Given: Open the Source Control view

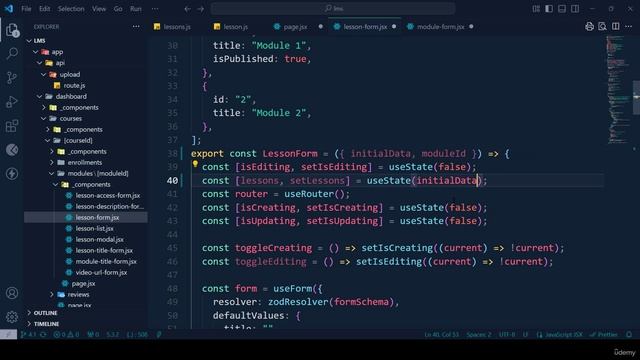Looking at the screenshot, I should pyautogui.click(x=12, y=77).
